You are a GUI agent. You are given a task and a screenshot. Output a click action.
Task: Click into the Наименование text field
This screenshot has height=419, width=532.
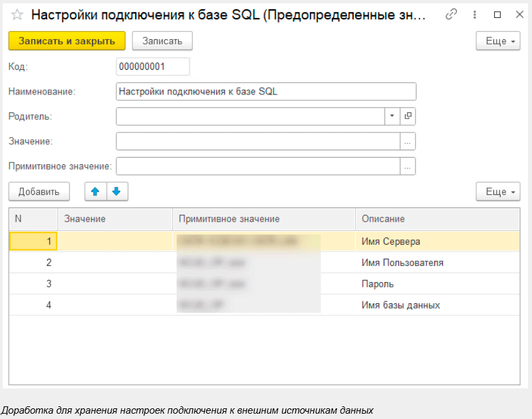tap(266, 91)
